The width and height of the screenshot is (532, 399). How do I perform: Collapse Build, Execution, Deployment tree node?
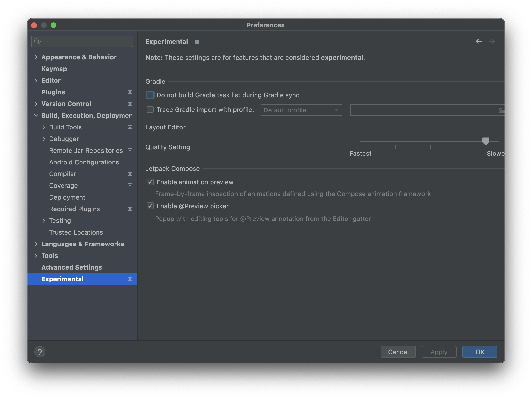36,116
